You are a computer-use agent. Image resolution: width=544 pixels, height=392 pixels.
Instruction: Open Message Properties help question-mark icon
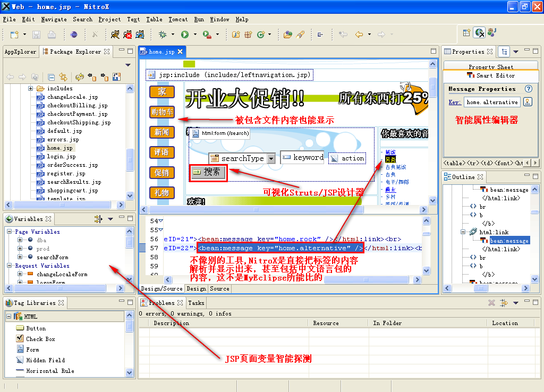529,89
